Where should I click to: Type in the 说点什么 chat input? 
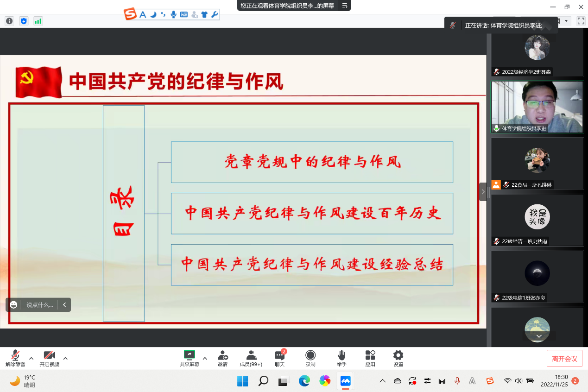coord(39,305)
